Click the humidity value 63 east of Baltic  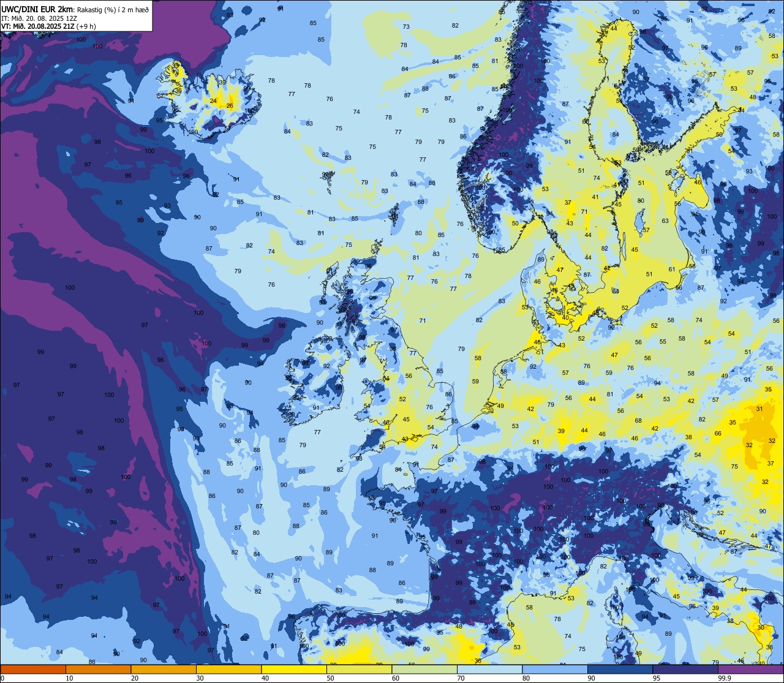point(665,221)
